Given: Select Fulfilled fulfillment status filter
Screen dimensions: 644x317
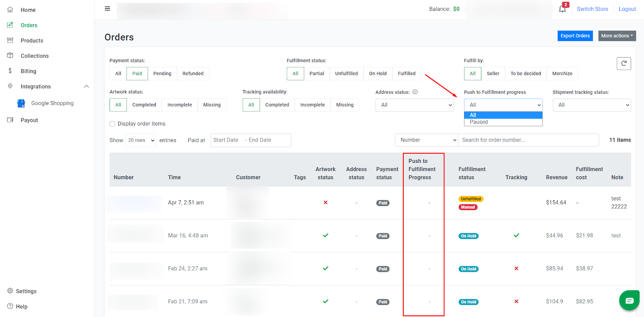Looking at the screenshot, I should (x=407, y=74).
